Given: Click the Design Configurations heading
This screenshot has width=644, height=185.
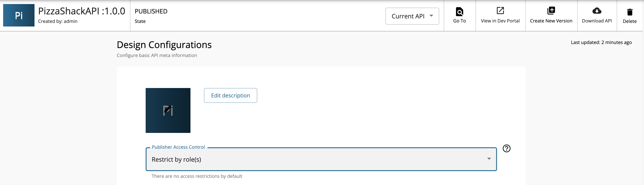Looking at the screenshot, I should tap(164, 45).
